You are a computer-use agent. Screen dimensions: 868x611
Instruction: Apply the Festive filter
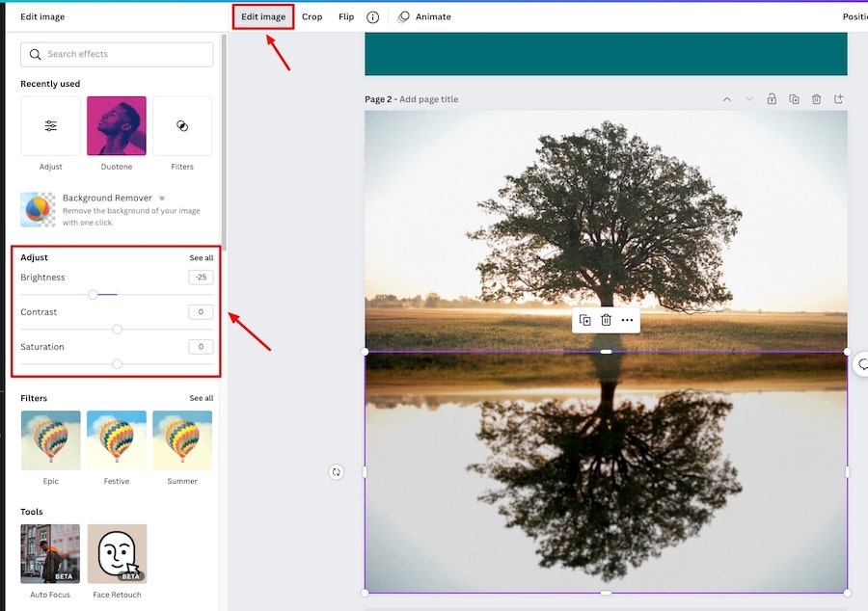click(x=117, y=440)
